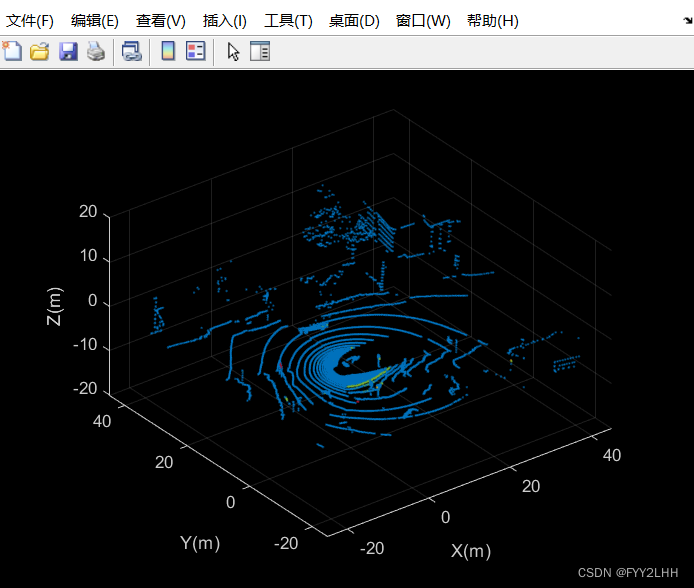Click the Y(m) axis label
The height and width of the screenshot is (588, 694).
click(200, 542)
